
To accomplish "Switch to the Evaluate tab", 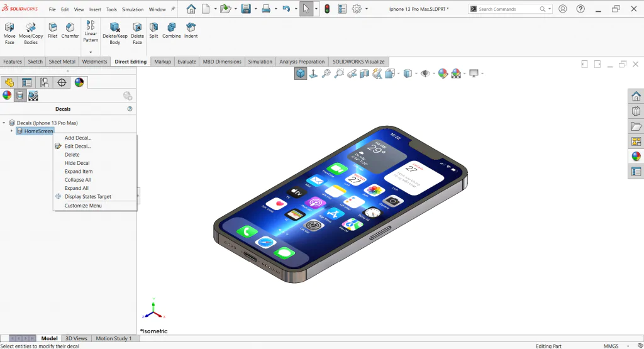I will pos(187,62).
